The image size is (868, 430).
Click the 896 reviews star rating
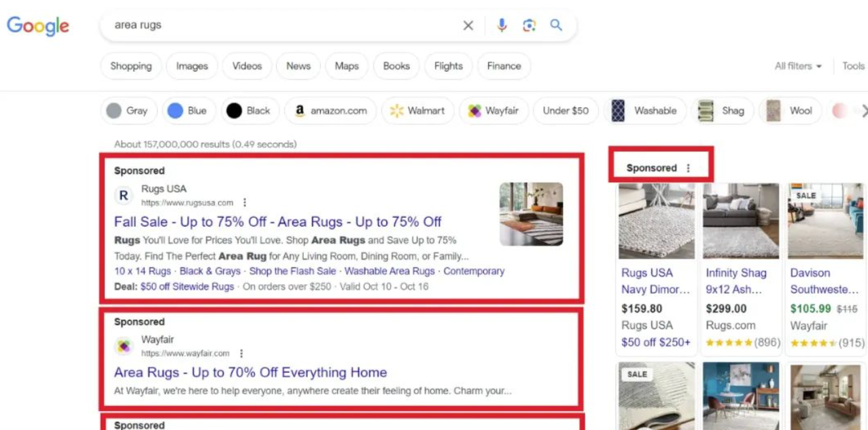(743, 343)
